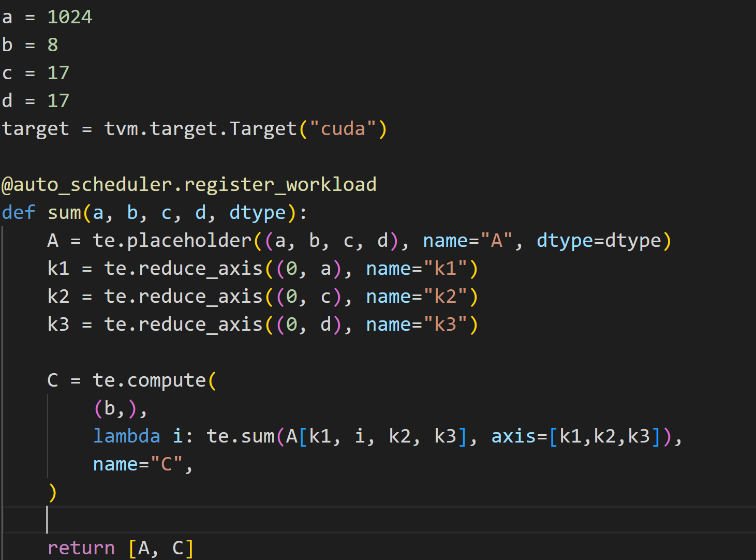This screenshot has height=560, width=756.
Task: Click the axis keyword argument in te.sum
Action: click(513, 436)
